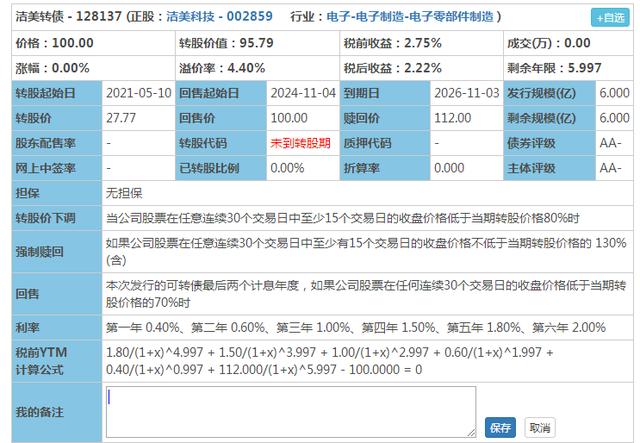Click the red 未到转股期 text
640x443 pixels.
click(x=300, y=143)
